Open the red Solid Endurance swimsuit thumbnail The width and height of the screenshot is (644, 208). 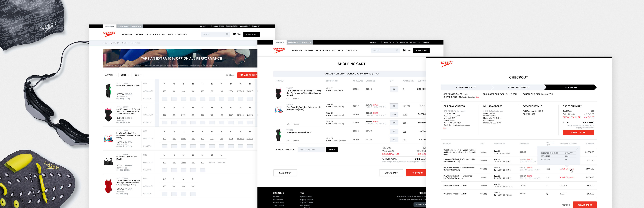point(108,186)
